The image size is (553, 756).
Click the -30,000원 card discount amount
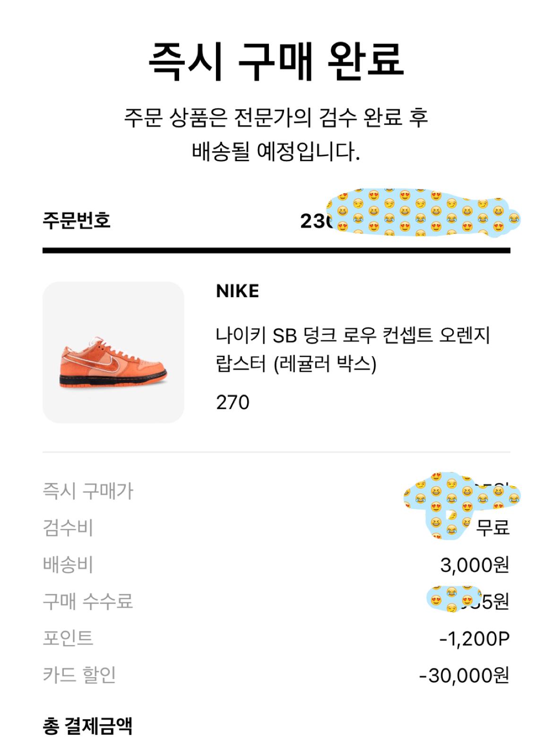[x=464, y=676]
